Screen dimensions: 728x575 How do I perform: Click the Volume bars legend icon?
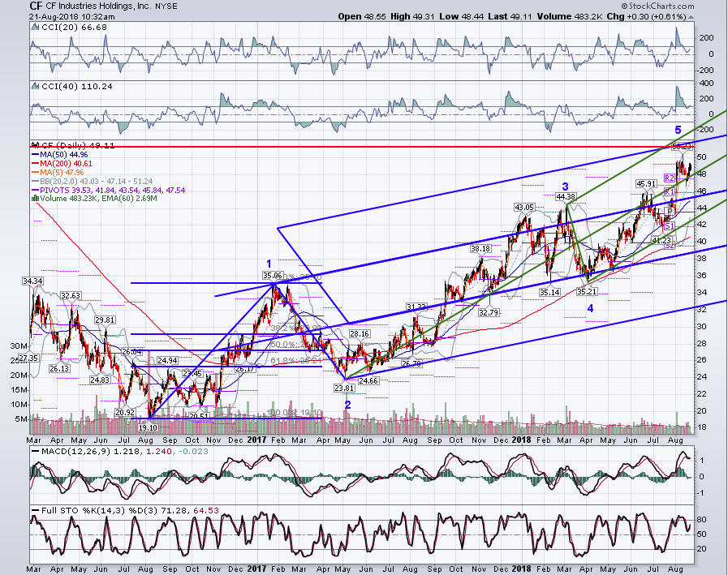click(x=35, y=199)
